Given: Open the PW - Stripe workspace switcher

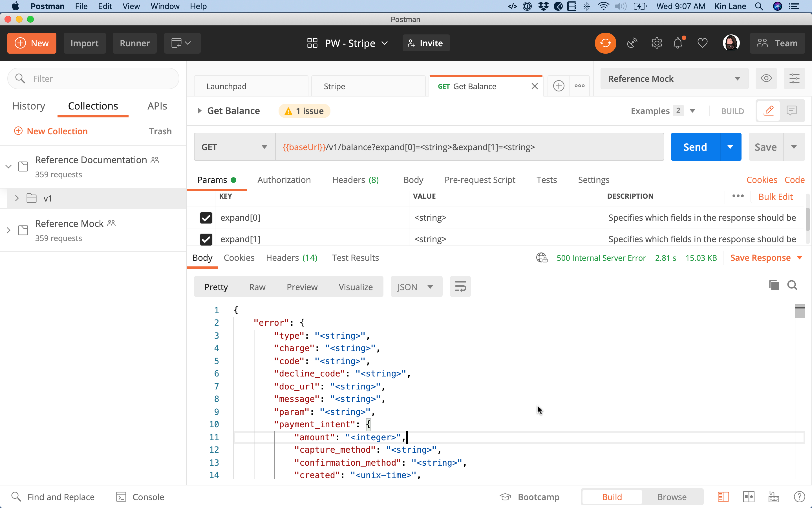Looking at the screenshot, I should tap(348, 43).
